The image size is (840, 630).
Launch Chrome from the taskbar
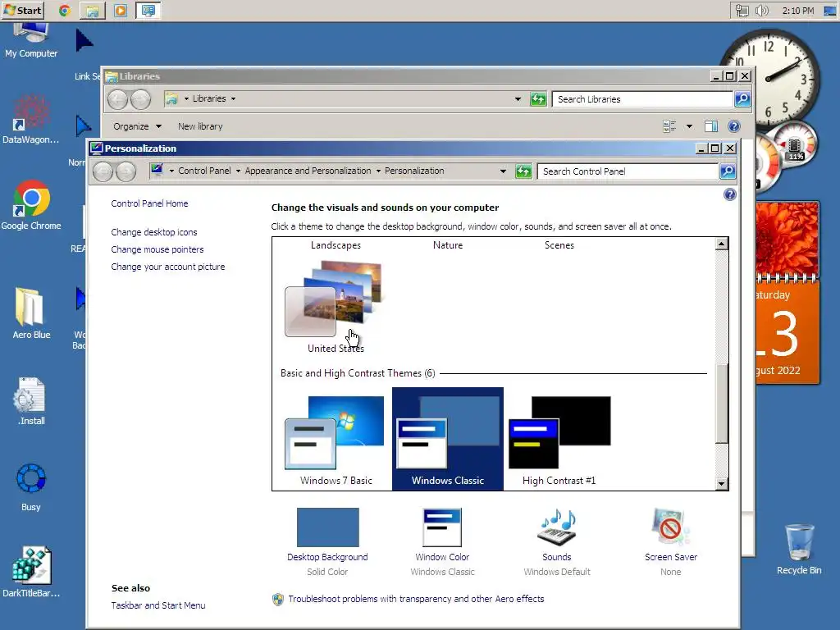65,10
